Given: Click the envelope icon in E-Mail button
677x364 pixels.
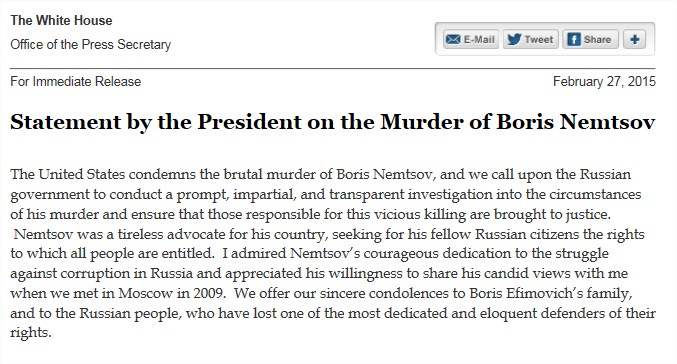Looking at the screenshot, I should pyautogui.click(x=453, y=39).
